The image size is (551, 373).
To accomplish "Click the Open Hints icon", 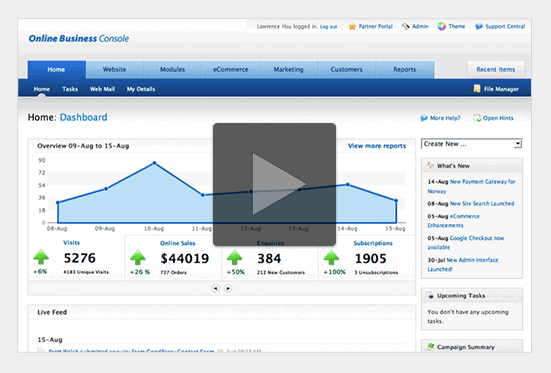I will tap(477, 118).
